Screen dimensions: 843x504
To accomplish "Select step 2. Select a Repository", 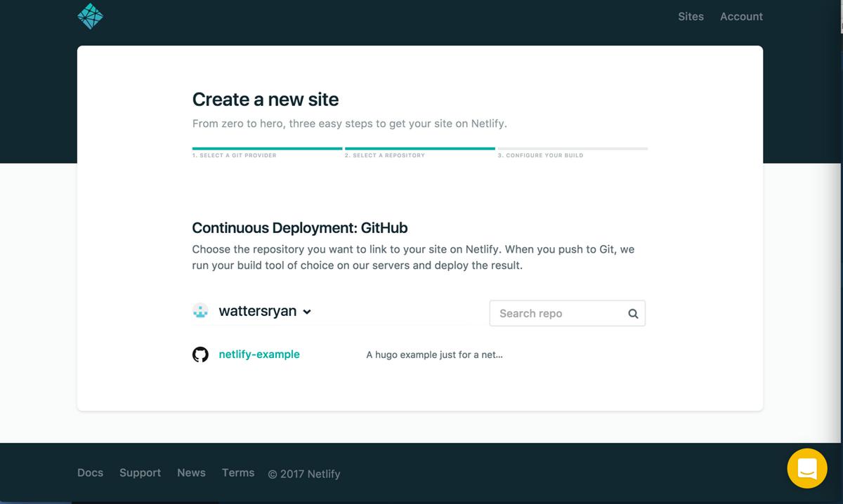I will point(385,155).
